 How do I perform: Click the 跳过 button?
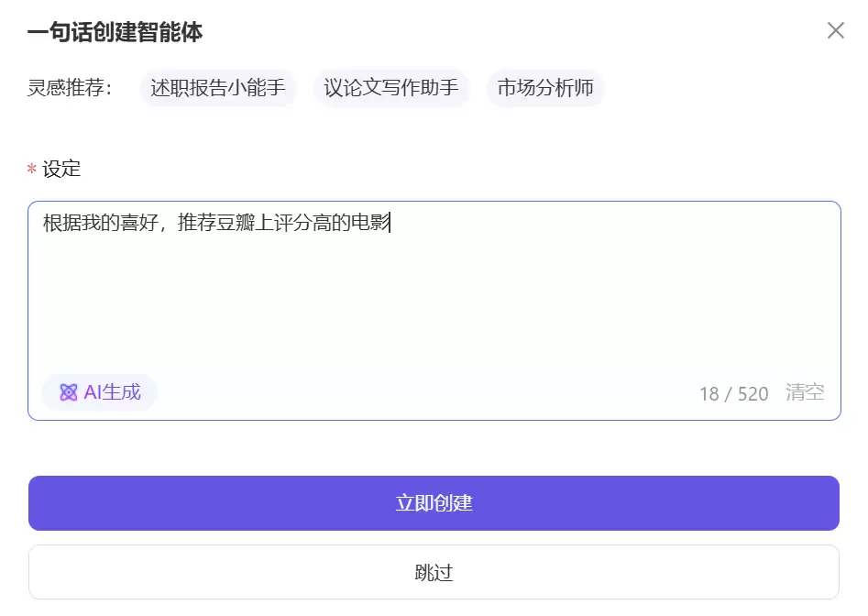pyautogui.click(x=434, y=572)
